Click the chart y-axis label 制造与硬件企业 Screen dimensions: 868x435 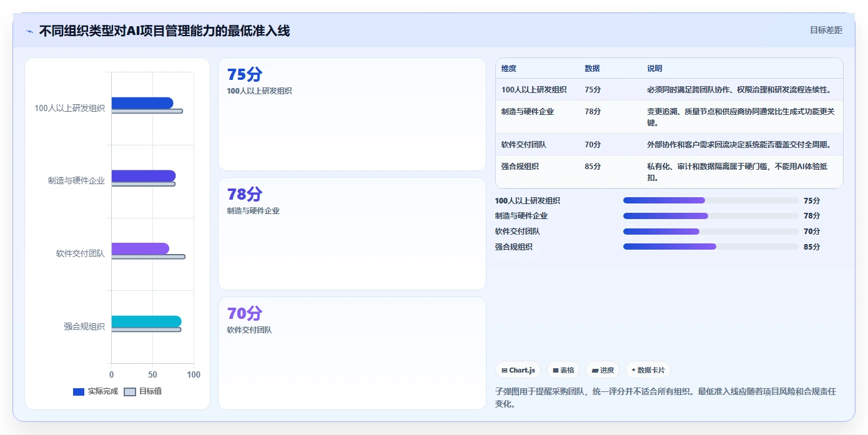click(x=77, y=181)
